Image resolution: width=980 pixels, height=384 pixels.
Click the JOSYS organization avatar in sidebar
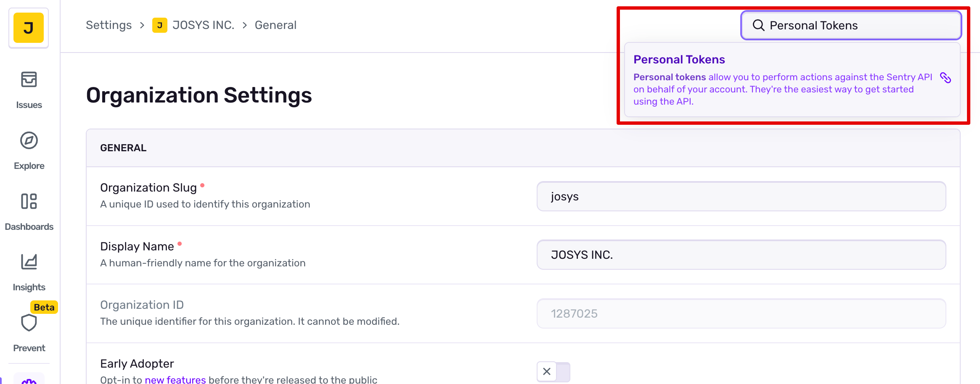point(29,28)
